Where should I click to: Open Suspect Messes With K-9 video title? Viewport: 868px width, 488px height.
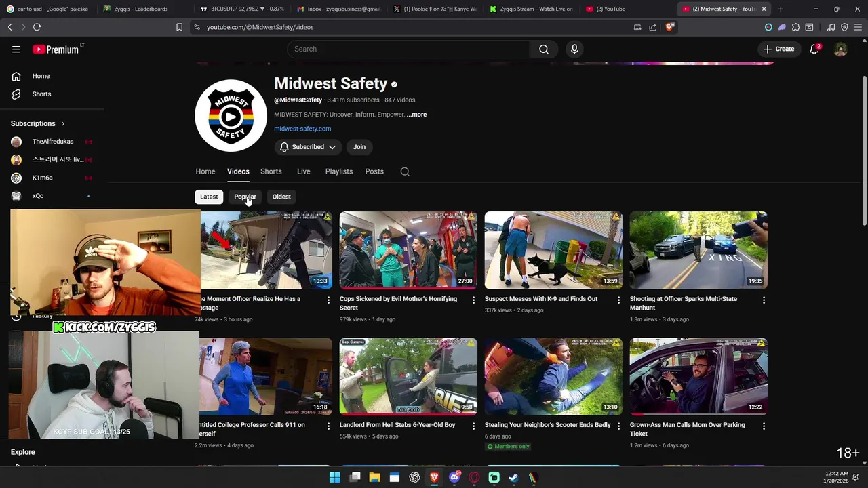point(541,299)
